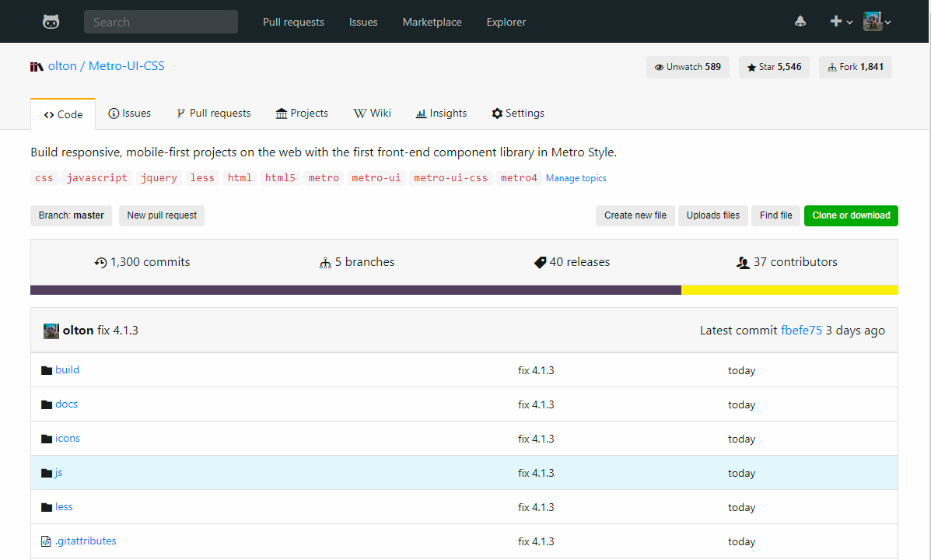The height and width of the screenshot is (560, 931).
Task: Star the Metro-UI-CSS repository
Action: click(774, 68)
